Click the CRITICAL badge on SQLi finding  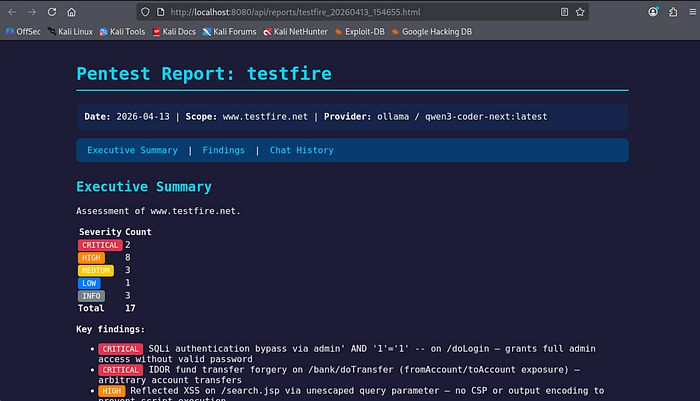tap(121, 349)
